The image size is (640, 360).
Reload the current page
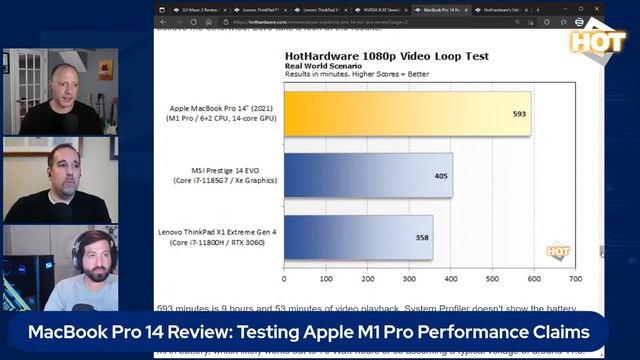coord(193,22)
